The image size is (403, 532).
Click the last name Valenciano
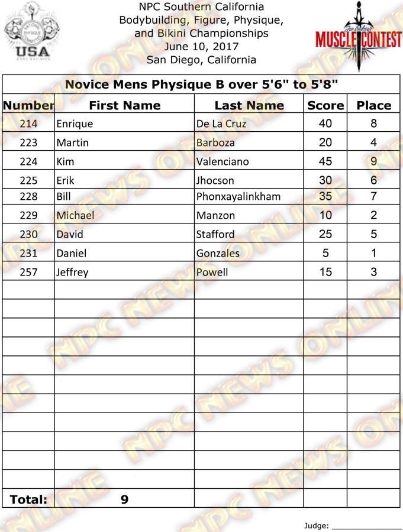tap(222, 161)
